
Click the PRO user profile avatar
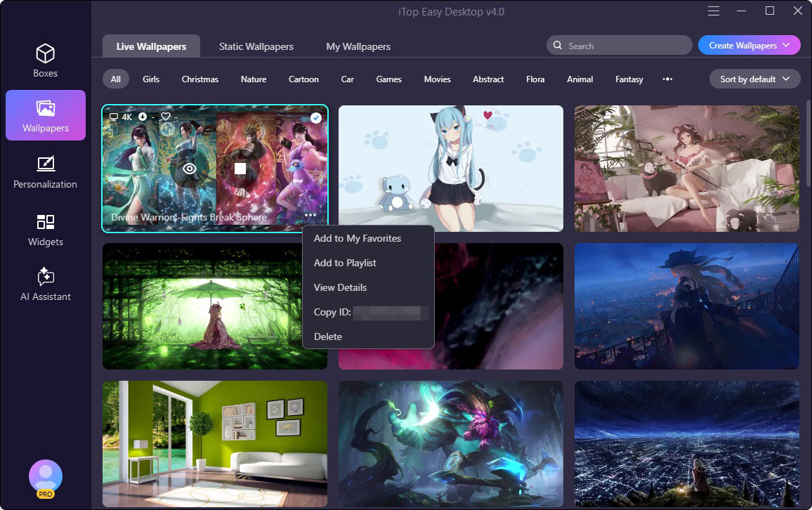tap(46, 477)
